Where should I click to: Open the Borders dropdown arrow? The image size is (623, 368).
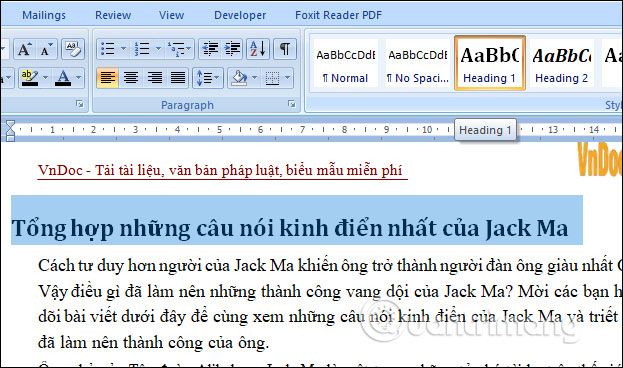[288, 77]
